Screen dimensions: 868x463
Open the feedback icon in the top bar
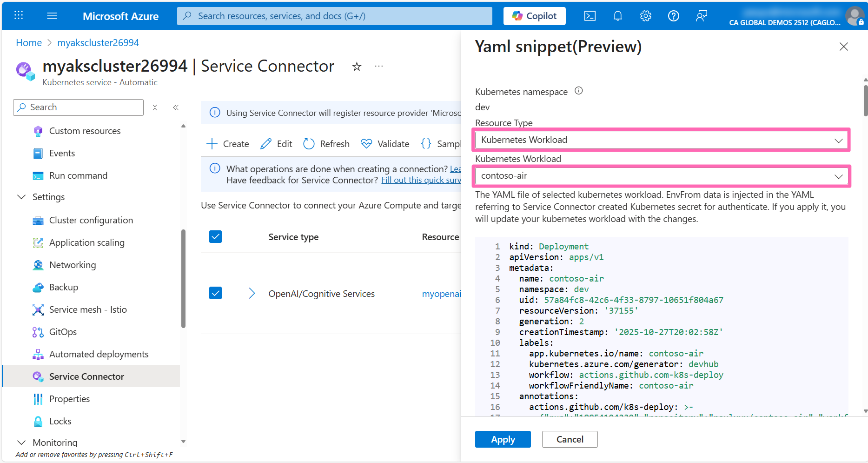(702, 15)
